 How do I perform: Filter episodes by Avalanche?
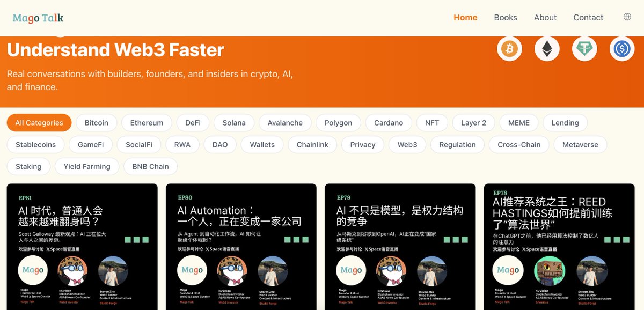[285, 123]
